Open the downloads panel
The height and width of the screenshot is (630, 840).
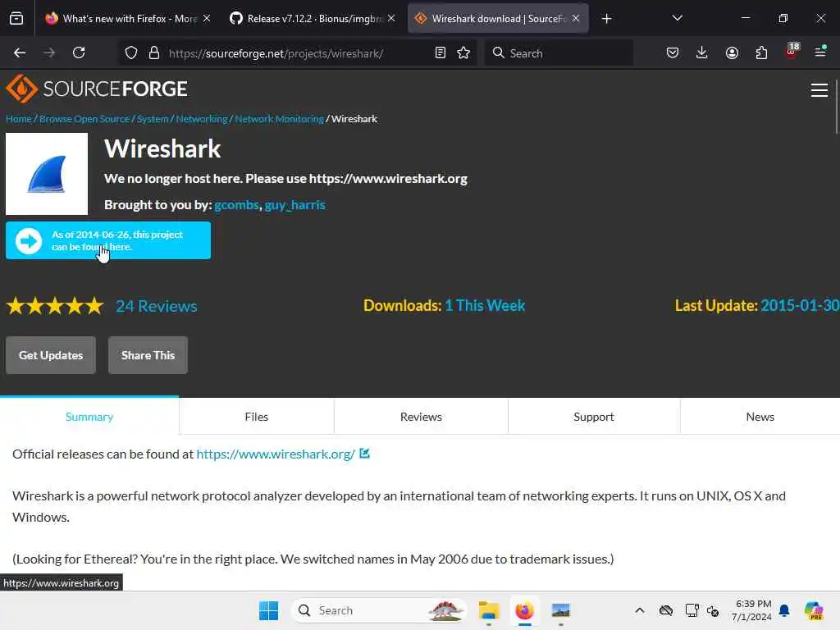click(x=702, y=52)
